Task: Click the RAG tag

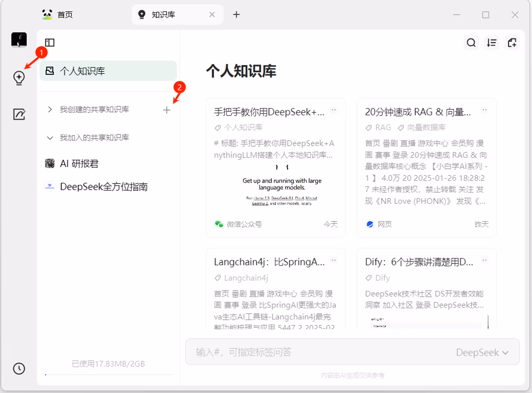Action: 378,127
